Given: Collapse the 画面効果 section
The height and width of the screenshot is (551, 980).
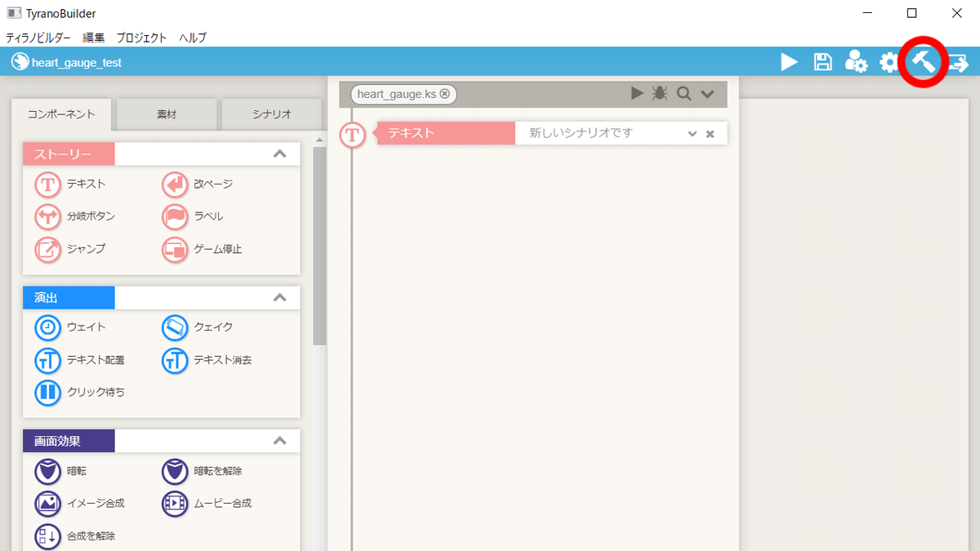Looking at the screenshot, I should pos(279,441).
